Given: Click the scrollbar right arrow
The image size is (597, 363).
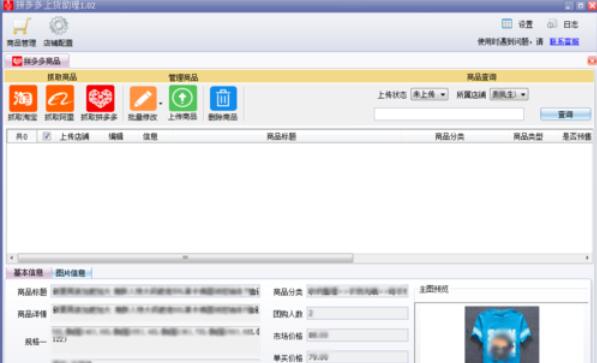Looking at the screenshot, I should [587, 258].
